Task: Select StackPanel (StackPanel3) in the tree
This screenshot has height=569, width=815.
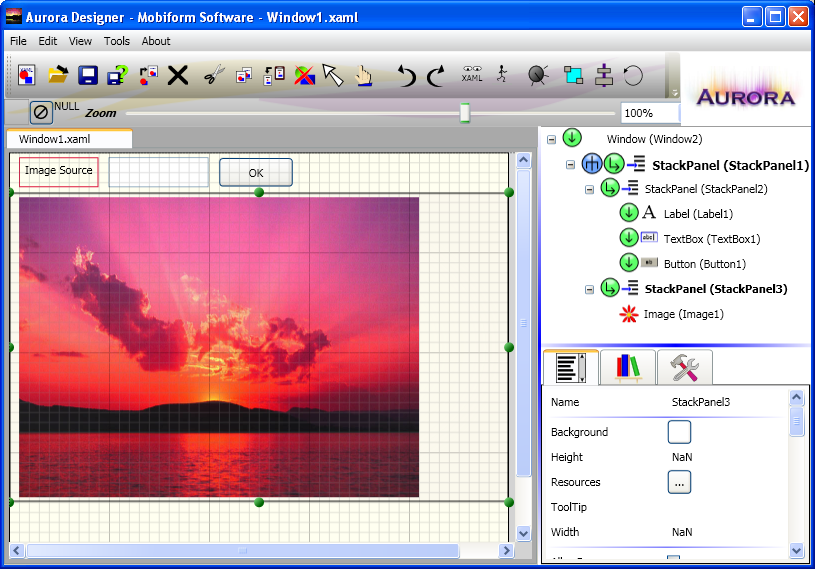Action: coord(716,289)
